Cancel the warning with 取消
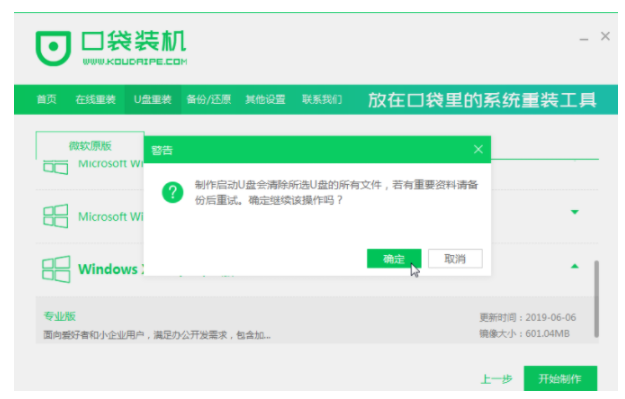625x399 pixels. pyautogui.click(x=455, y=259)
